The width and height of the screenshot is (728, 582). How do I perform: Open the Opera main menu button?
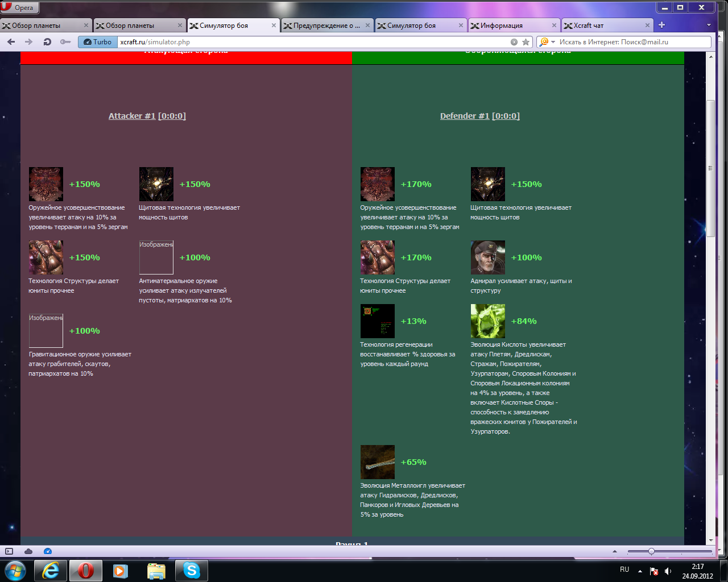[19, 7]
